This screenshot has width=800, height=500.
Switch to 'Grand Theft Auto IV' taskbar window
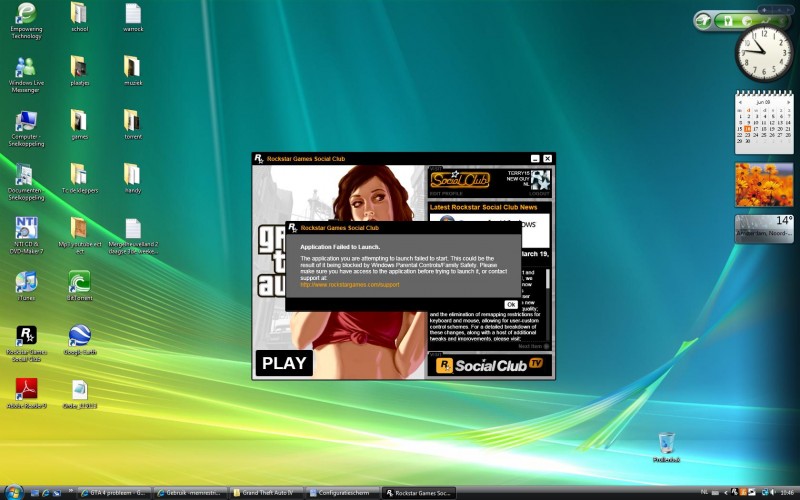[266, 493]
